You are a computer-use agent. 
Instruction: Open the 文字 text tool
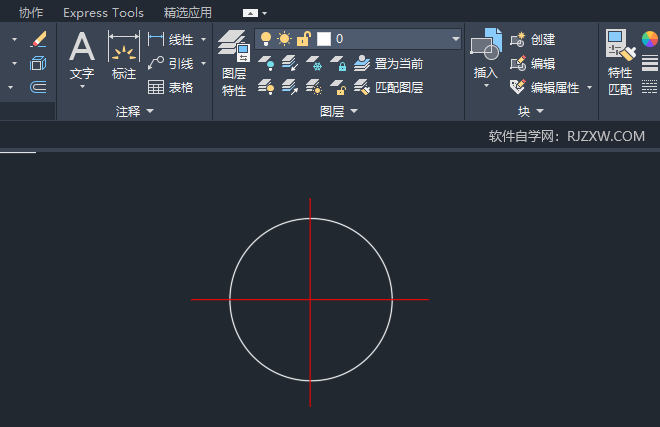coord(82,56)
